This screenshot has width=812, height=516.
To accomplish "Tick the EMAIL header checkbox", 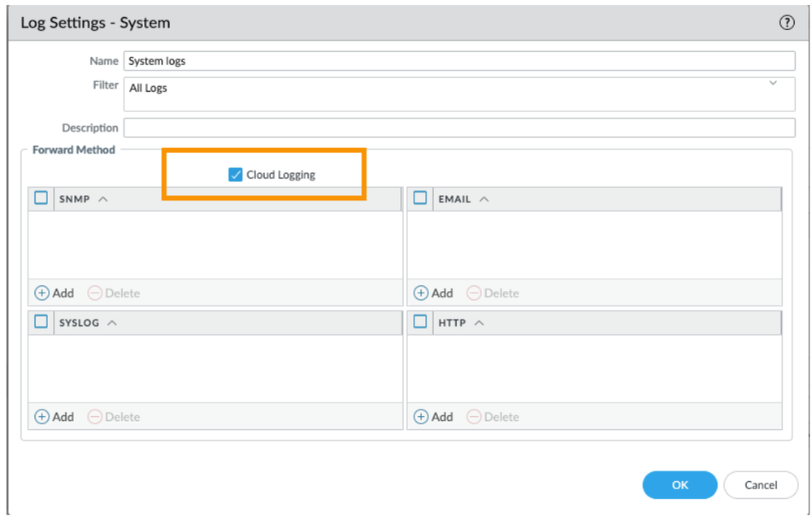I will click(420, 197).
